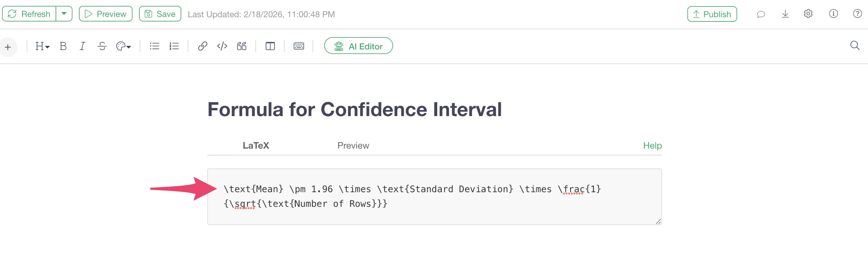
Task: Insert a hyperlink
Action: click(202, 46)
